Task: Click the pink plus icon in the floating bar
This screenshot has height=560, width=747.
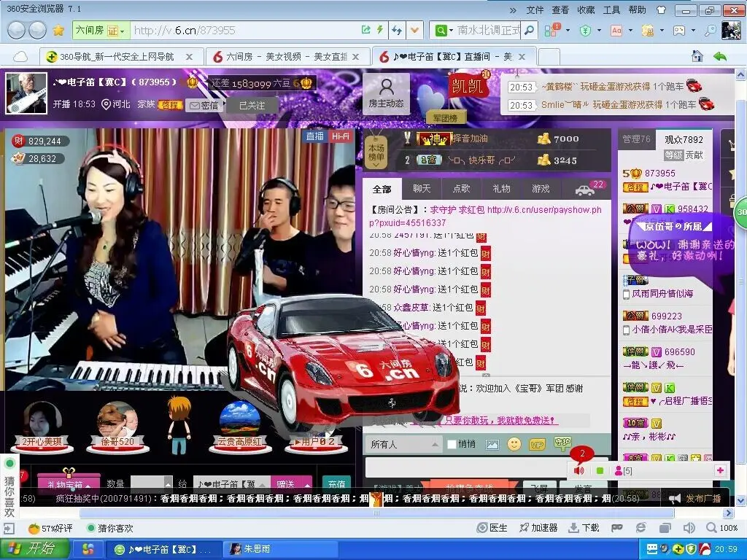Action: pyautogui.click(x=720, y=470)
